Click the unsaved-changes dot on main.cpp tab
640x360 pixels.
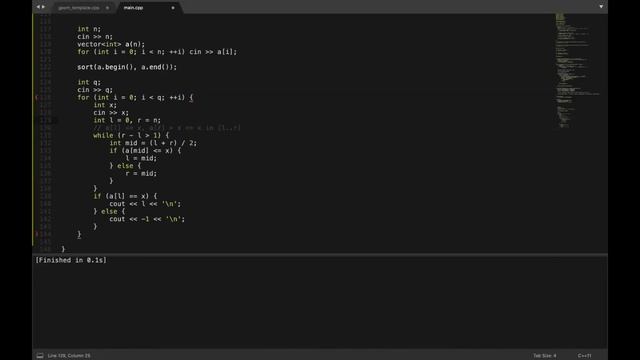173,8
